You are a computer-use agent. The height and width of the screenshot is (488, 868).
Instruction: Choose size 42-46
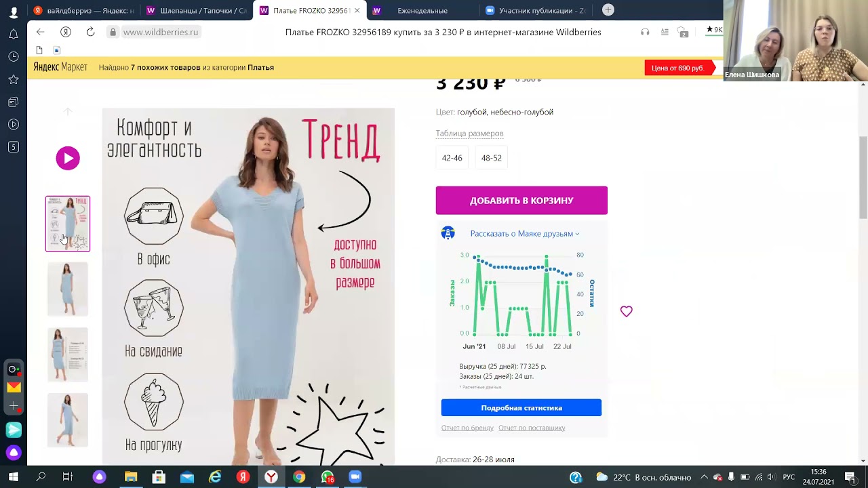[452, 158]
